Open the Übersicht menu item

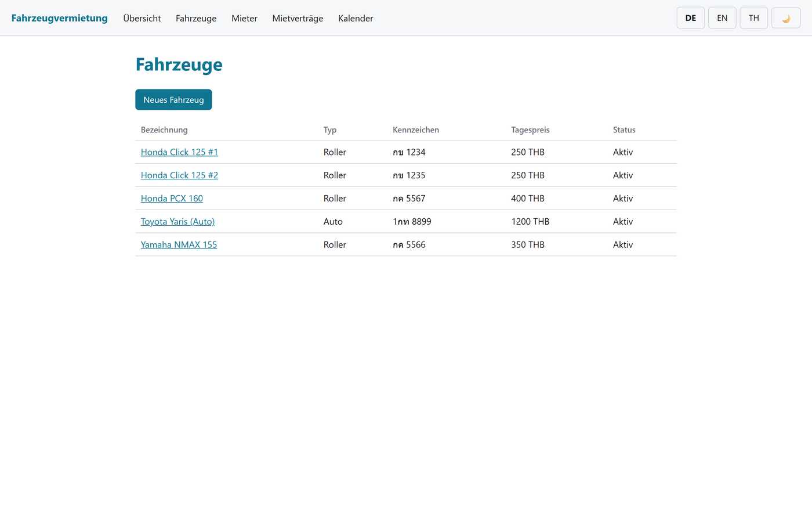(x=142, y=18)
